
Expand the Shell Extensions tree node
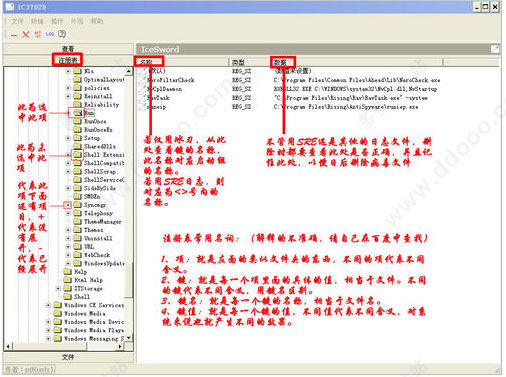pyautogui.click(x=68, y=155)
